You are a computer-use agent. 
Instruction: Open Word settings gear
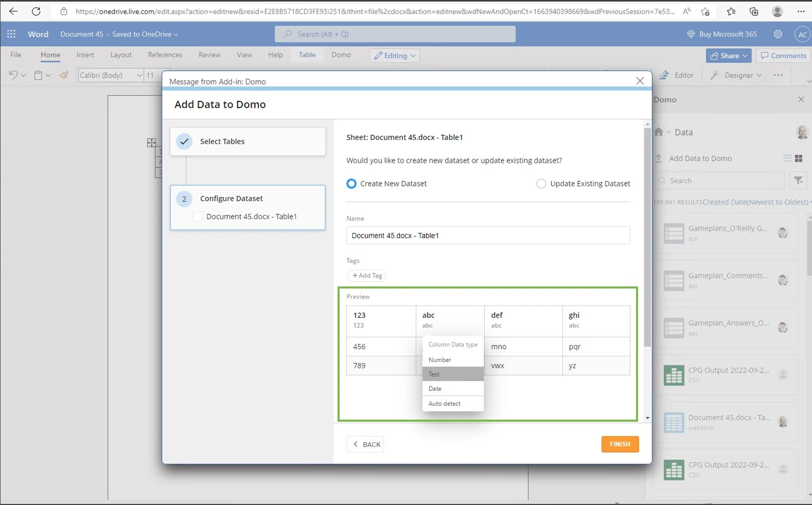(x=778, y=34)
